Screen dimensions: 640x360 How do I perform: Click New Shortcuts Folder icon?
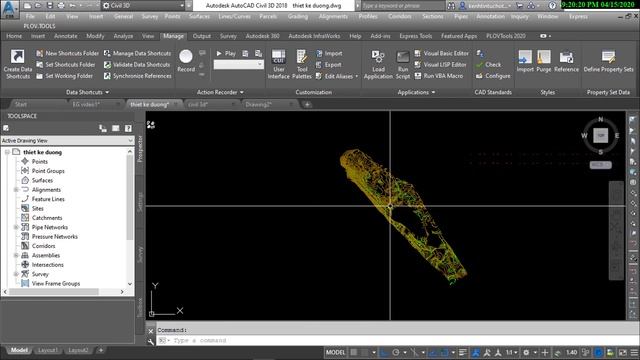click(x=40, y=53)
